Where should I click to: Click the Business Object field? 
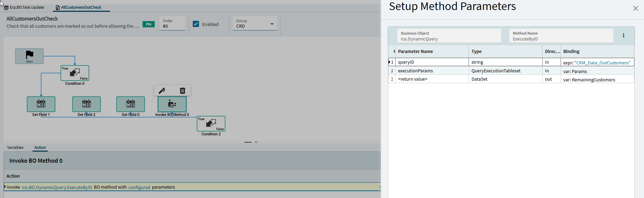[x=449, y=36]
